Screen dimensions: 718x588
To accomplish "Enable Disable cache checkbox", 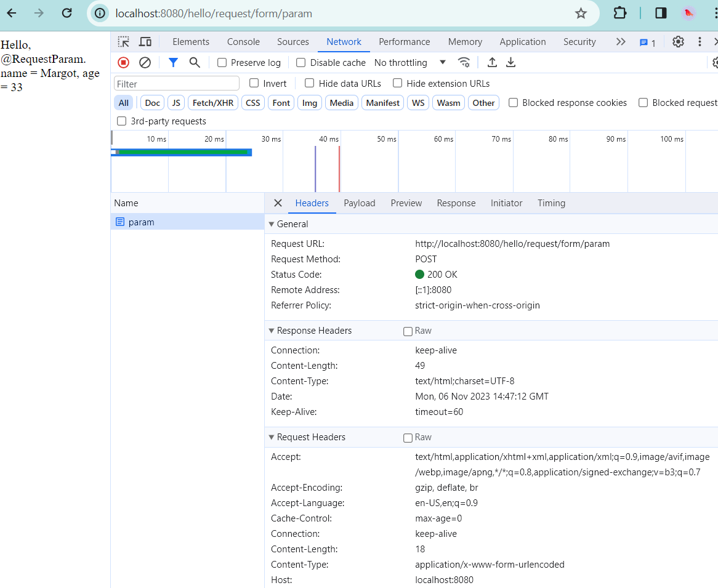I will pyautogui.click(x=301, y=62).
